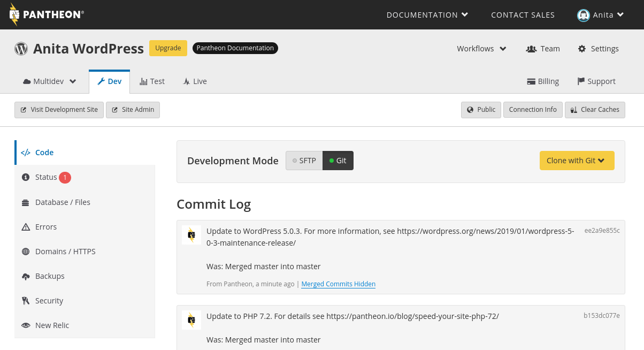Click commit hash ee2a9e855c
The image size is (644, 350).
pos(602,231)
